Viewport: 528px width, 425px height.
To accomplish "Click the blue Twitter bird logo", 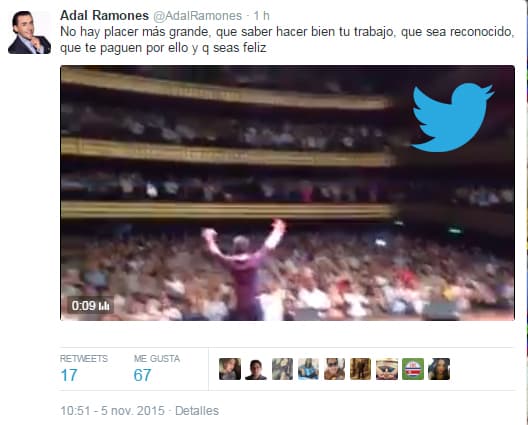I will 453,117.
